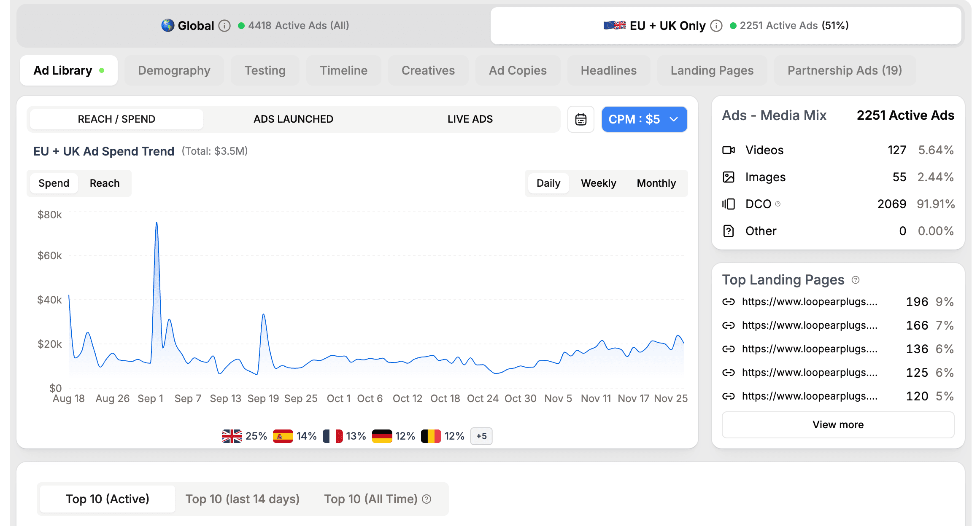Click the DCO help question icon
The width and height of the screenshot is (980, 526).
[778, 204]
